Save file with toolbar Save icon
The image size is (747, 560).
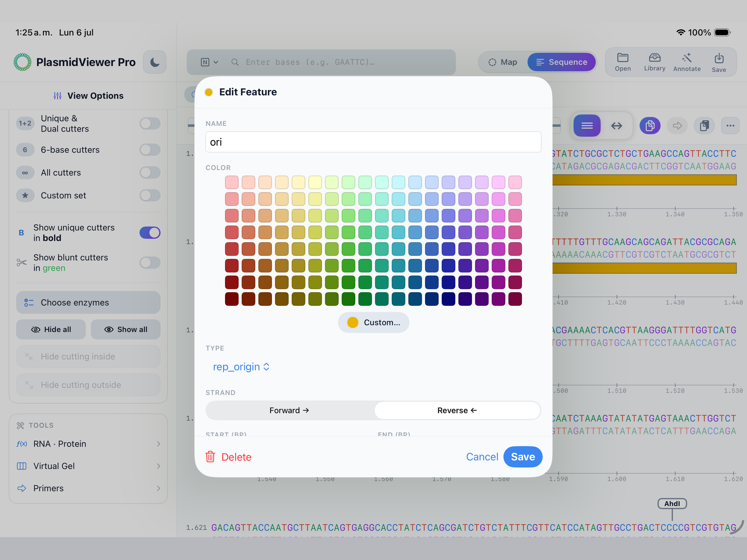point(718,62)
